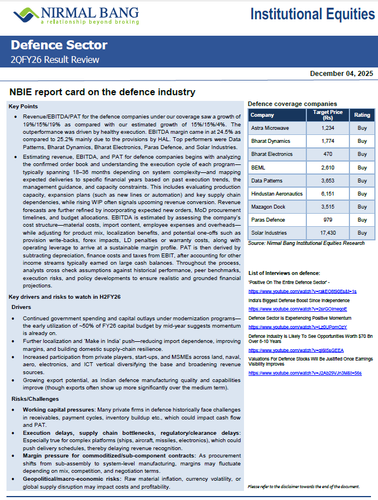The image size is (378, 500).
Task: Click the target price in Solar Industries row
Action: pos(328,233)
